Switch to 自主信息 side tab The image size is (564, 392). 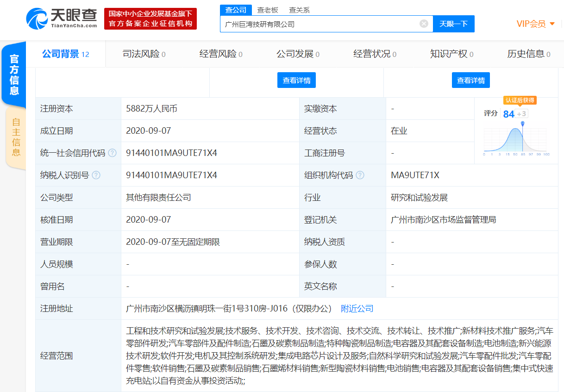coord(16,137)
